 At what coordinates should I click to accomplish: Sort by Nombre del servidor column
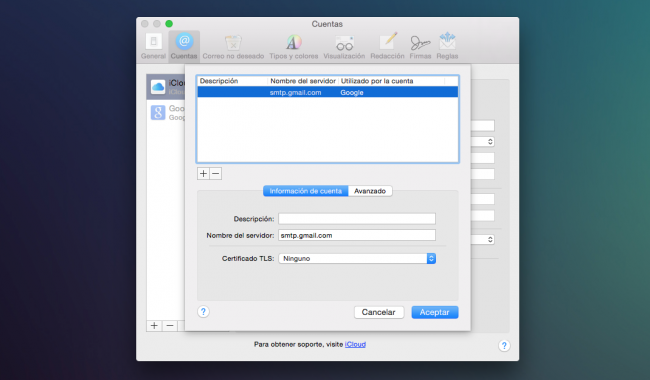point(303,81)
